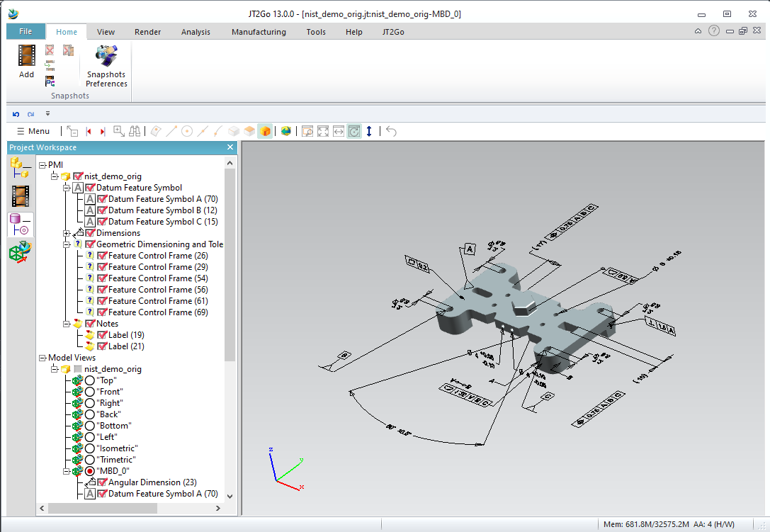Click the red right-arrow next toolbar icon
Screen dimensions: 770x532
point(102,131)
